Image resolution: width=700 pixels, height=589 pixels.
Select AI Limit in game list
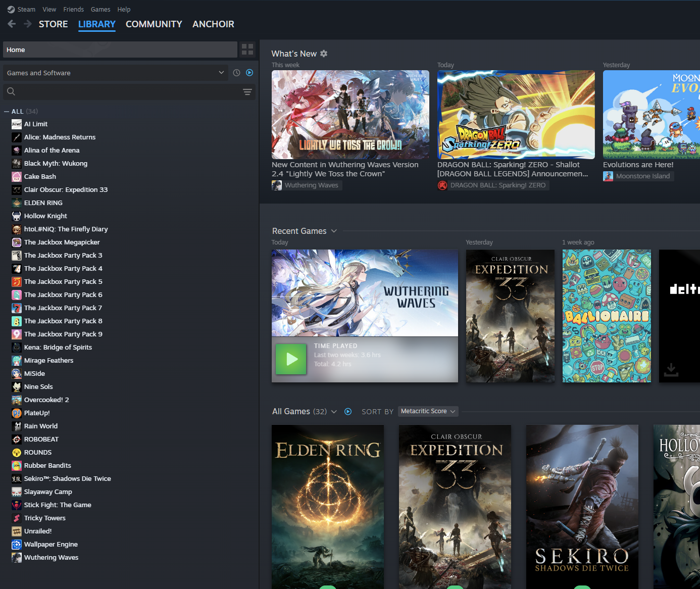(36, 124)
